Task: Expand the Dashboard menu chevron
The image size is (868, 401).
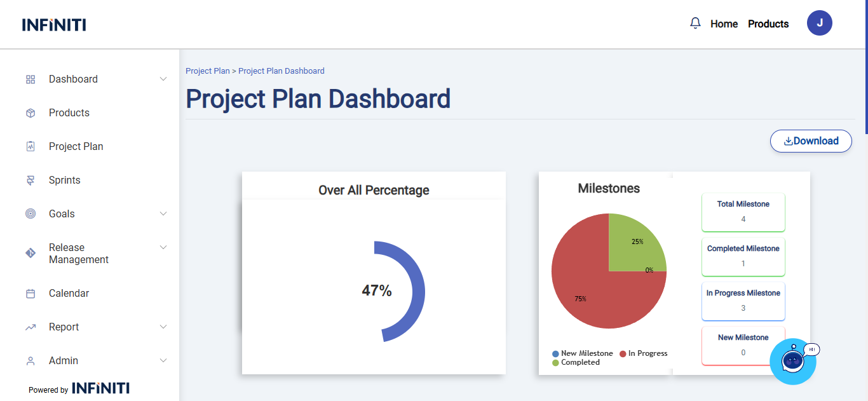Action: (x=163, y=79)
